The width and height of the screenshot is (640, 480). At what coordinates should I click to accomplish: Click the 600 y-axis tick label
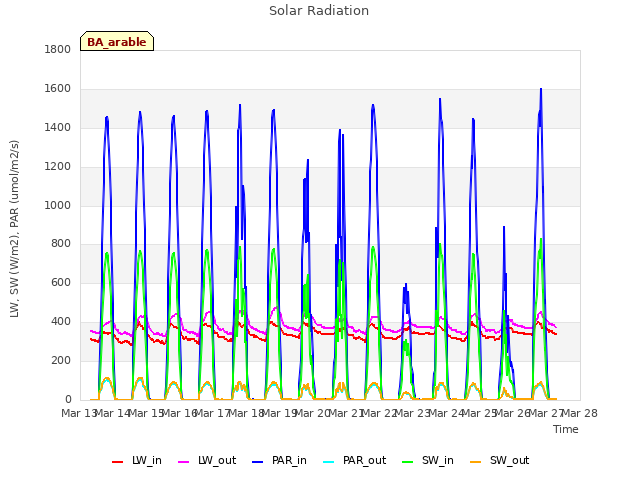tap(61, 282)
